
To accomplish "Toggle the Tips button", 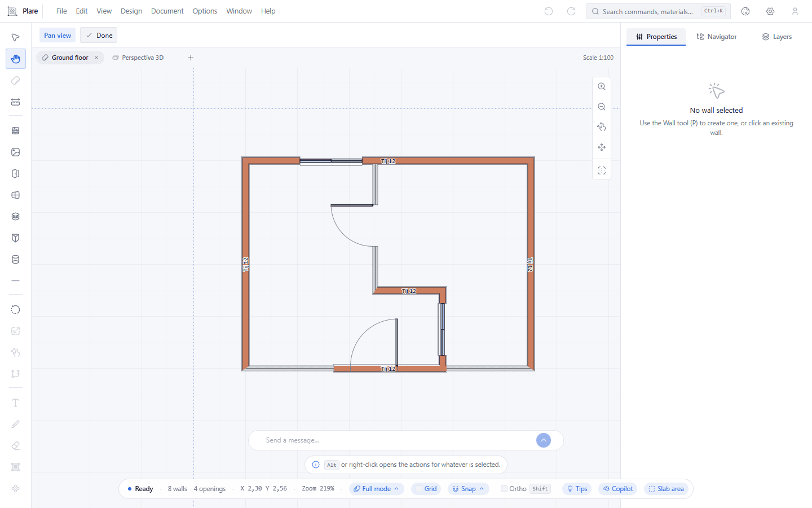I will (x=577, y=489).
